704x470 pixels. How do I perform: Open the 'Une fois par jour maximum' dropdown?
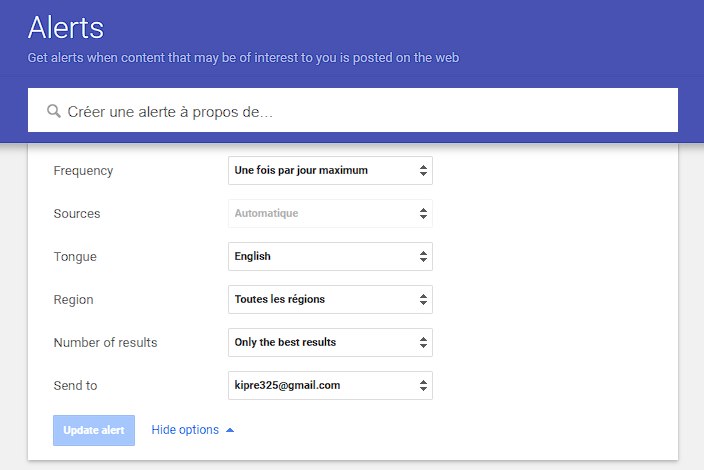click(x=320, y=171)
